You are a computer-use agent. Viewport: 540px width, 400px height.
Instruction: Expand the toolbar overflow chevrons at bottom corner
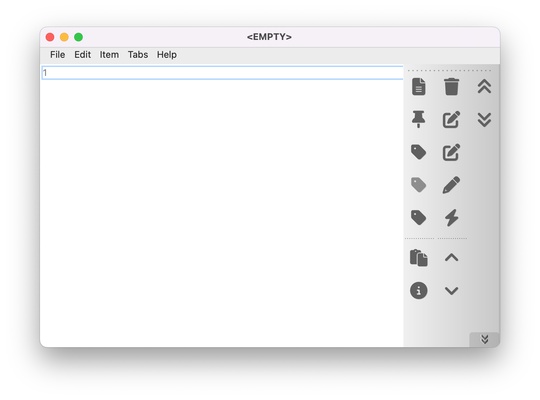point(485,339)
